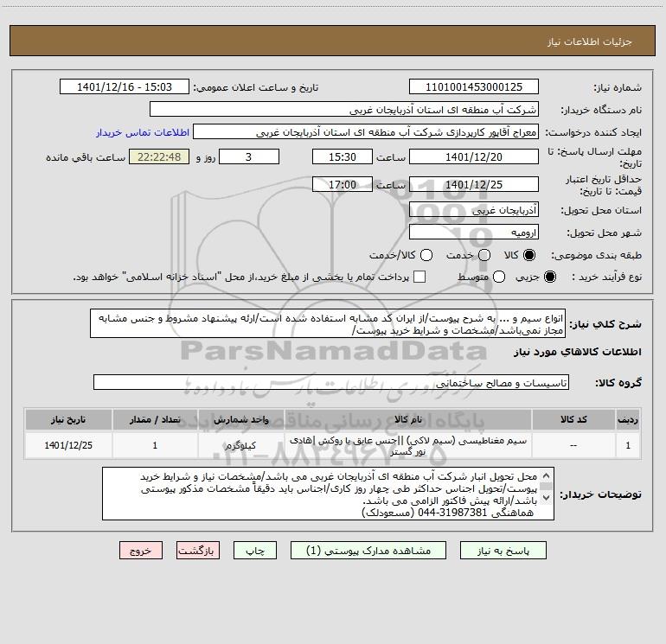Toggle the اسناد خزانه اسلامی payment checkbox

(419, 277)
